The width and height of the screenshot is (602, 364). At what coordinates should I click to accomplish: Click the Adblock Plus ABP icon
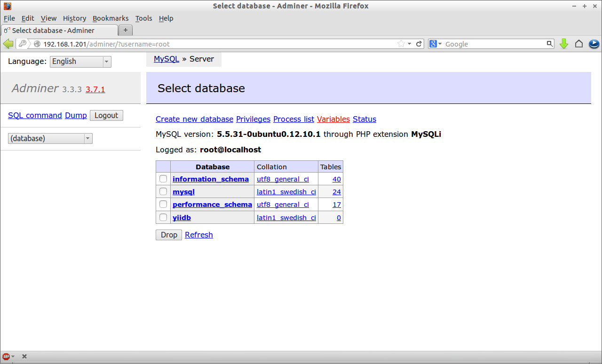click(6, 356)
